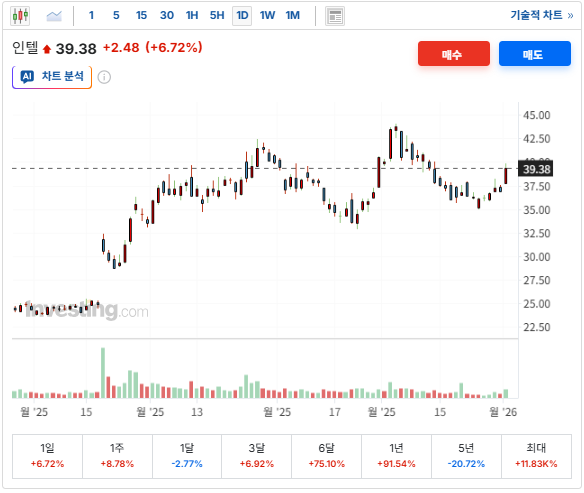Viewport: 584px width, 493px height.
Task: Select the 15 minute interval
Action: tap(141, 15)
